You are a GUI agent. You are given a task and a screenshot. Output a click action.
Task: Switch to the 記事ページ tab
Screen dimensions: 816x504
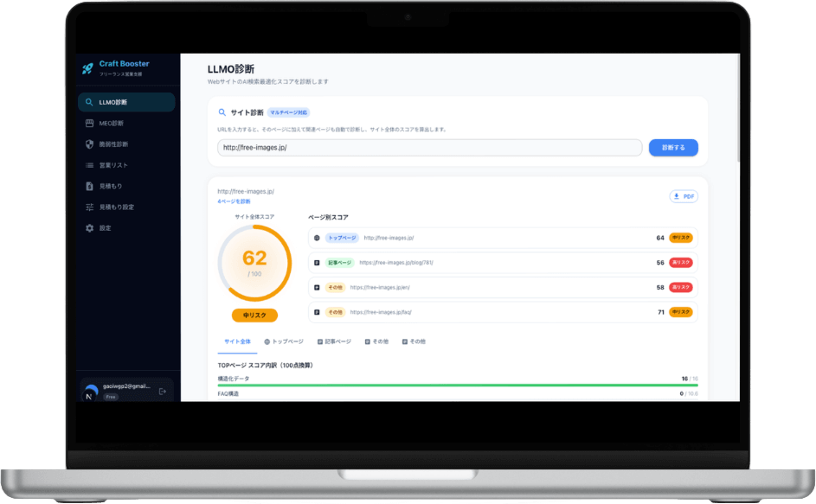pos(334,341)
